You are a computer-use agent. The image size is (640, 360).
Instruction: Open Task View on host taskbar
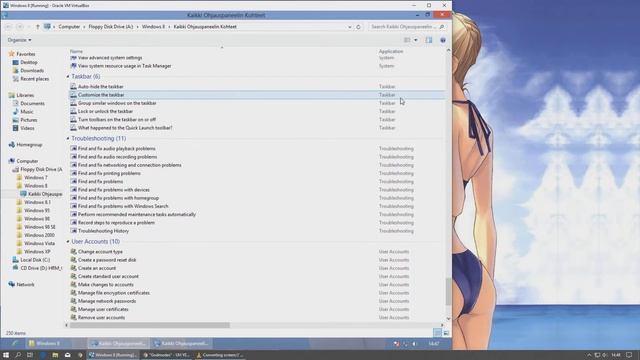30,355
